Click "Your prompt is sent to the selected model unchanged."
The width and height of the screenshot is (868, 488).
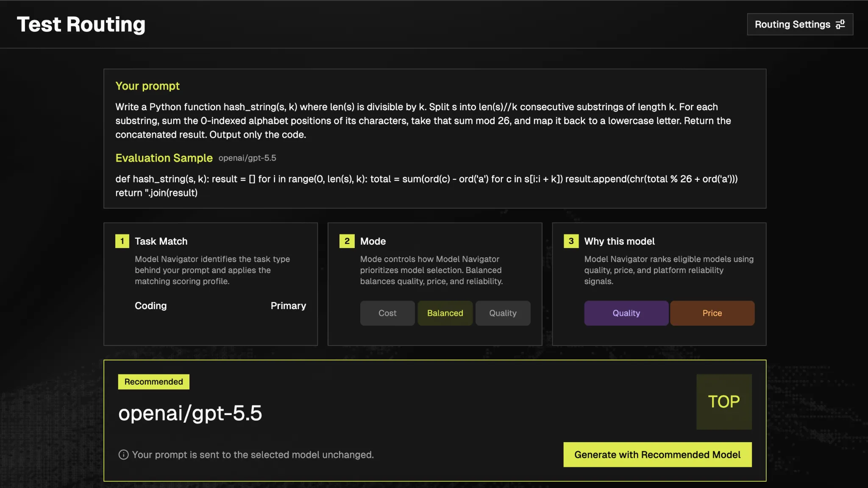point(253,455)
